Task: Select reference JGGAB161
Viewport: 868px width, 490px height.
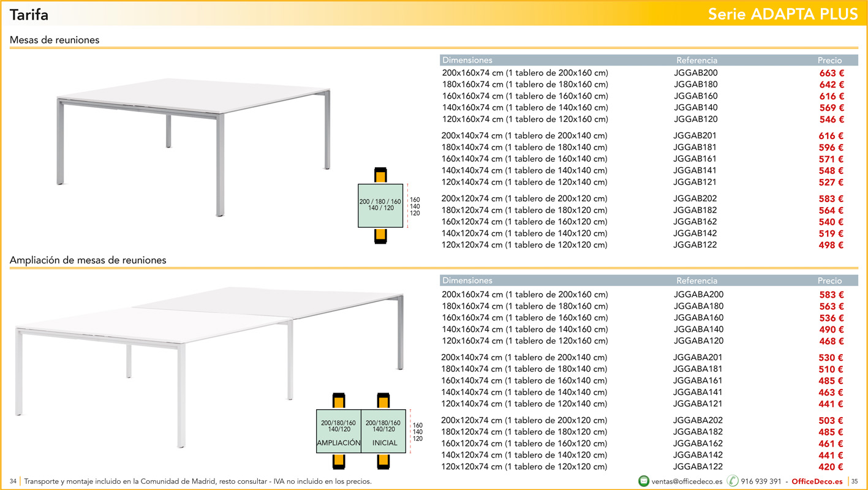Action: (695, 159)
